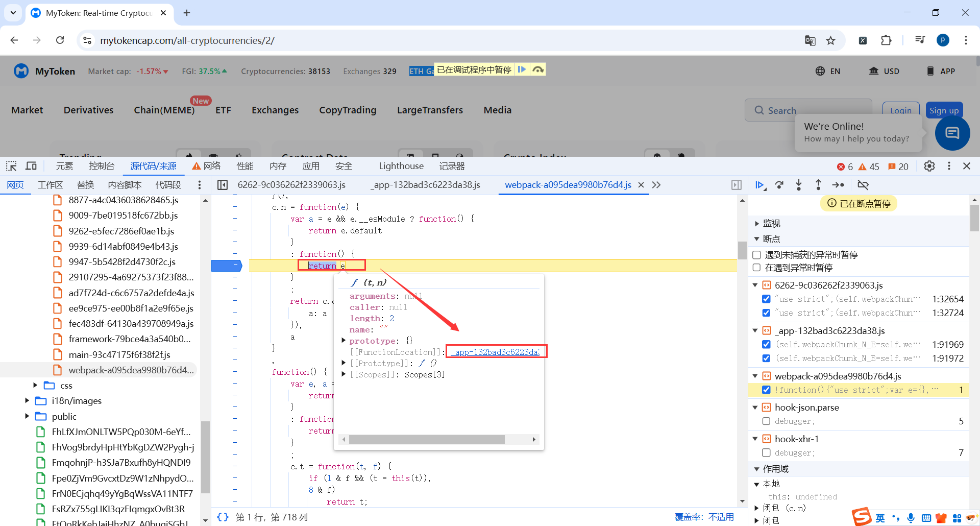
Task: Uncheck the 1:91969 breakpoint
Action: point(766,345)
